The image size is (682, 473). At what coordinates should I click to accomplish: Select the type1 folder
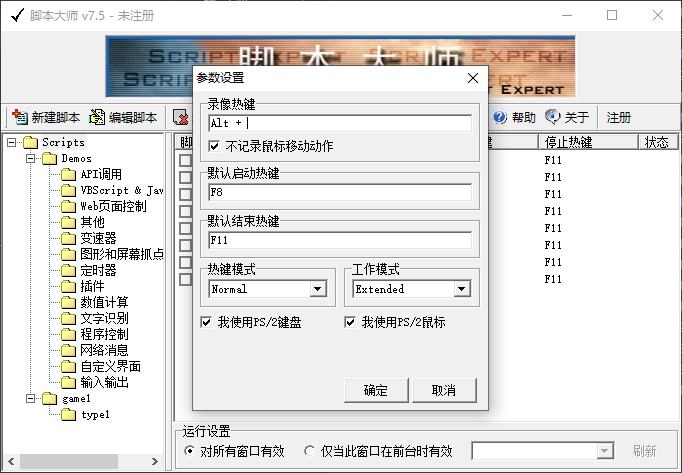(x=85, y=414)
